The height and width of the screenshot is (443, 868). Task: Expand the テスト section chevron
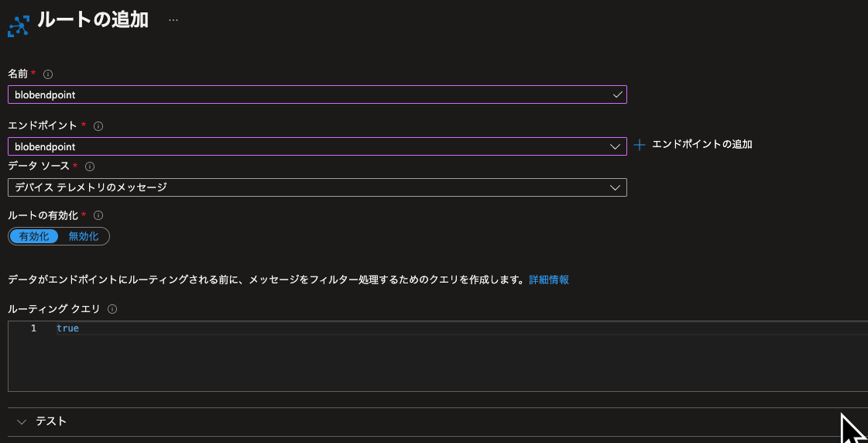click(x=22, y=422)
